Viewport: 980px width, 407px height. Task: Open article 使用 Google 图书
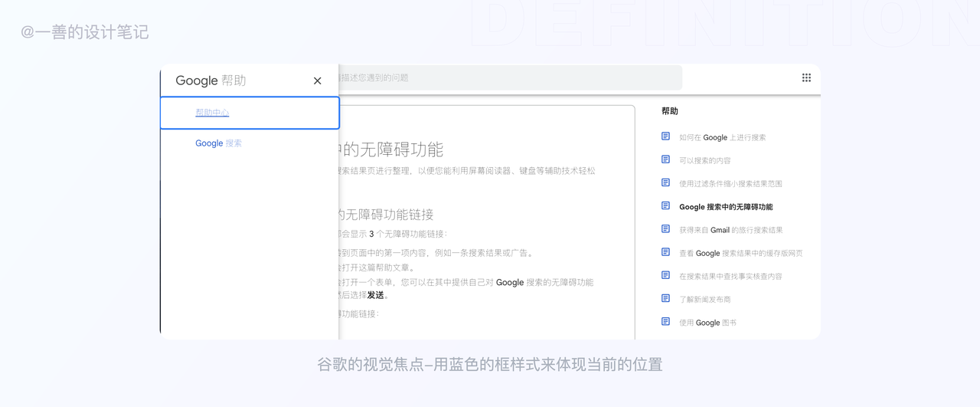click(707, 323)
